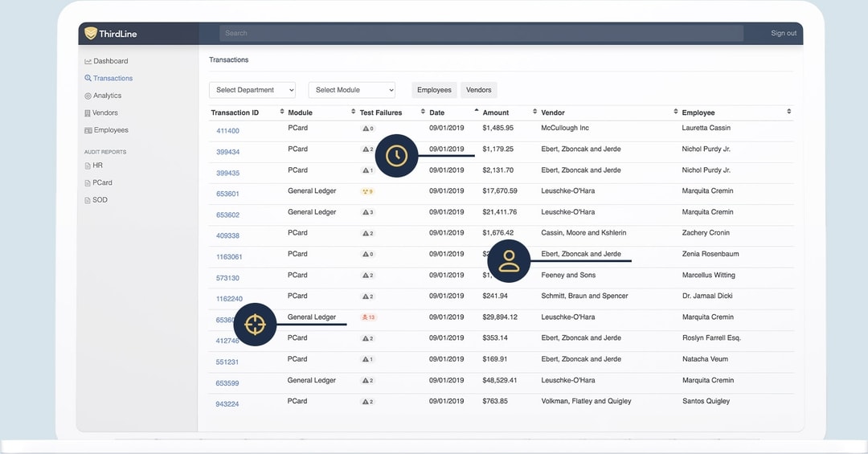Click red 13 failures badge
Viewport: 868px width, 454px height.
[x=369, y=317]
